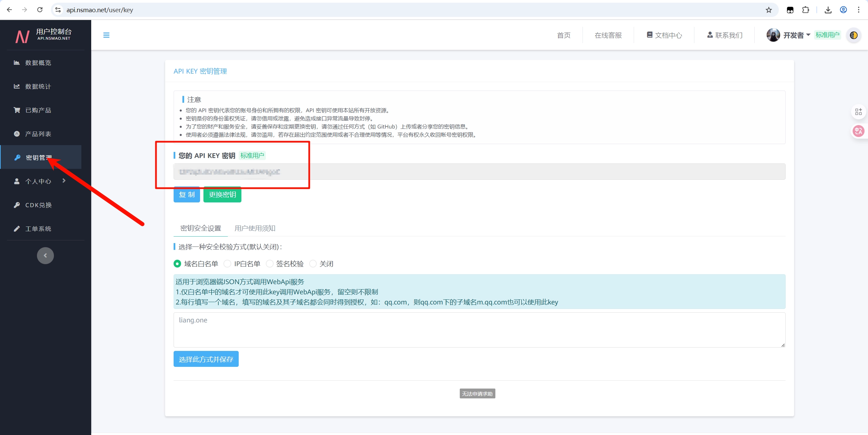Switch to 用户使用须知 tab
Image resolution: width=868 pixels, height=435 pixels.
point(255,228)
